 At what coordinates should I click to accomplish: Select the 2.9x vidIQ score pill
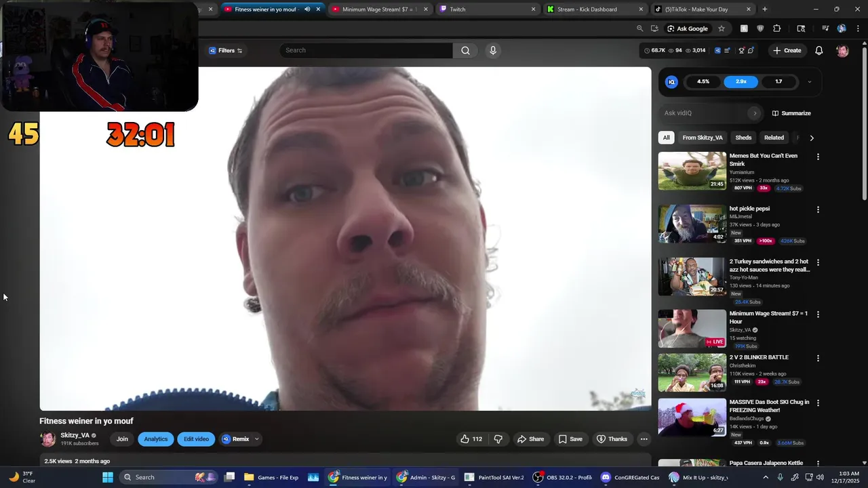[x=741, y=81]
